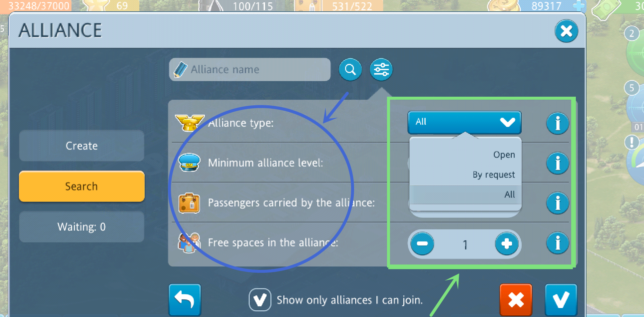The height and width of the screenshot is (317, 644).
Task: Click the Alliance name input field
Action: pos(250,69)
